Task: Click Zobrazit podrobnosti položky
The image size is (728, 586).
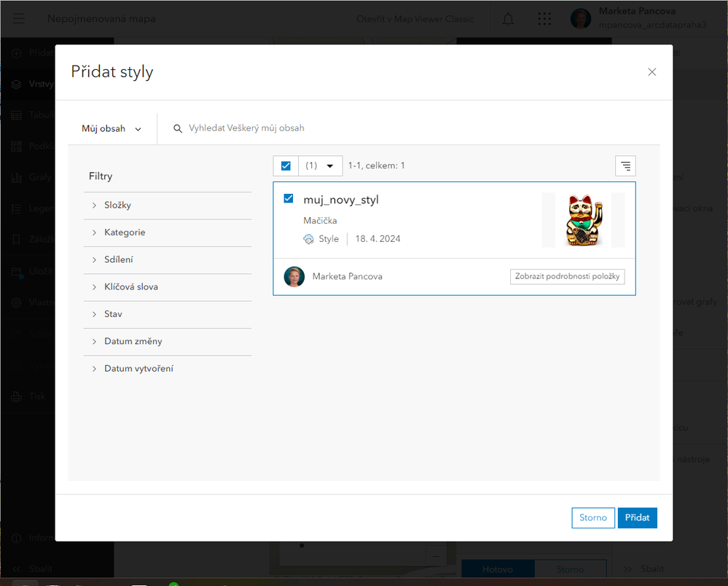Action: [567, 277]
